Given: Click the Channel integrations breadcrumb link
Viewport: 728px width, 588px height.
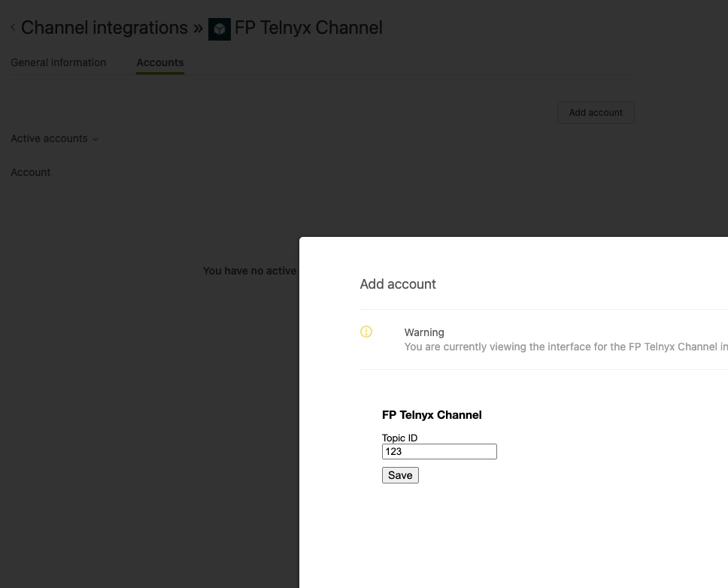Looking at the screenshot, I should pyautogui.click(x=105, y=28).
